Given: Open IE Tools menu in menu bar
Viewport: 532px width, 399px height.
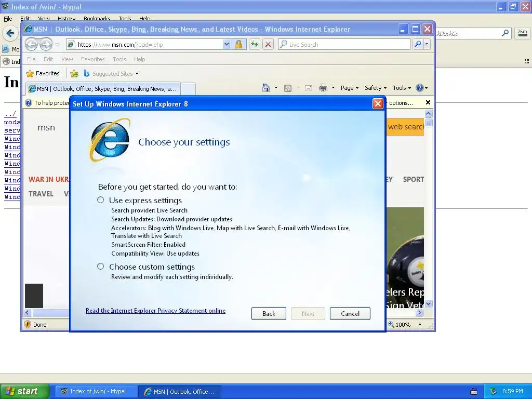Looking at the screenshot, I should [119, 59].
